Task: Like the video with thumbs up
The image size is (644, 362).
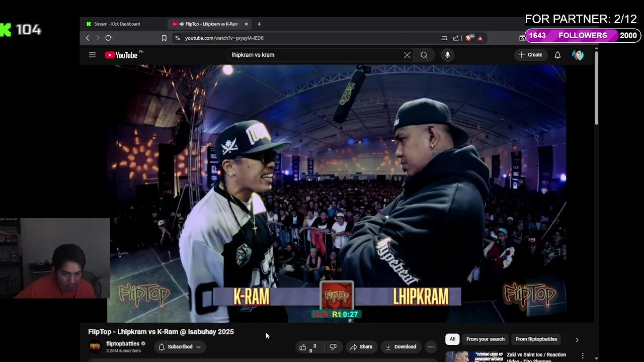Action: point(302,347)
